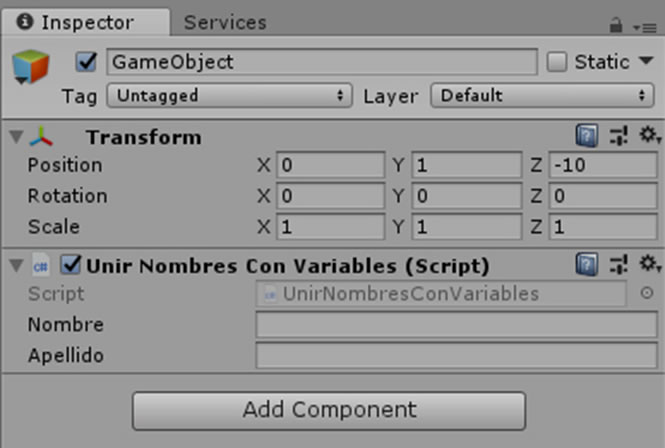Enable the Static checkbox
The width and height of the screenshot is (665, 448).
click(x=556, y=62)
